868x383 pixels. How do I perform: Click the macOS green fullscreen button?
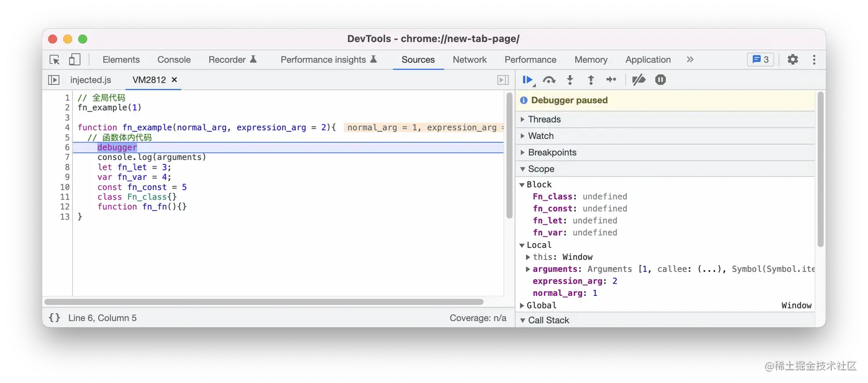click(83, 39)
